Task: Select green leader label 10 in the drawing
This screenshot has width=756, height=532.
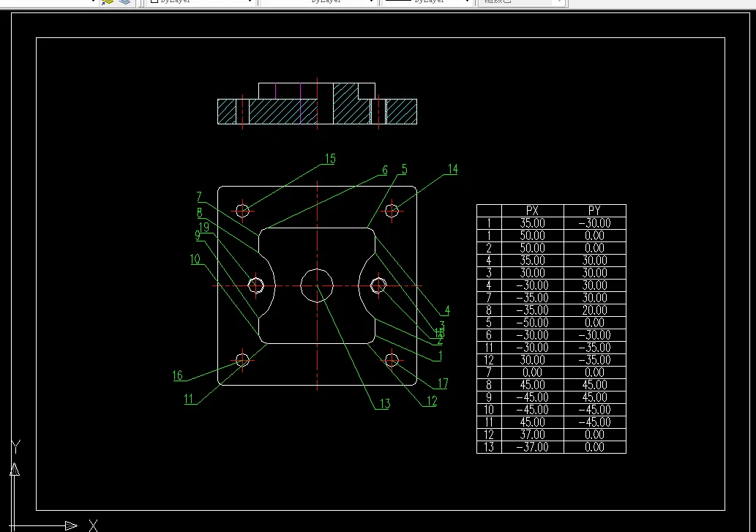Action: (195, 259)
